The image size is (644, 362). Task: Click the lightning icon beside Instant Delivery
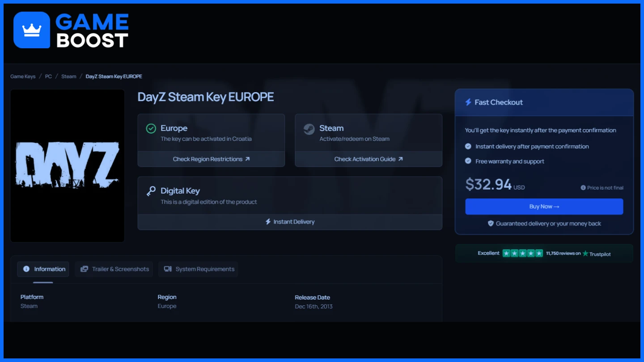coord(268,222)
